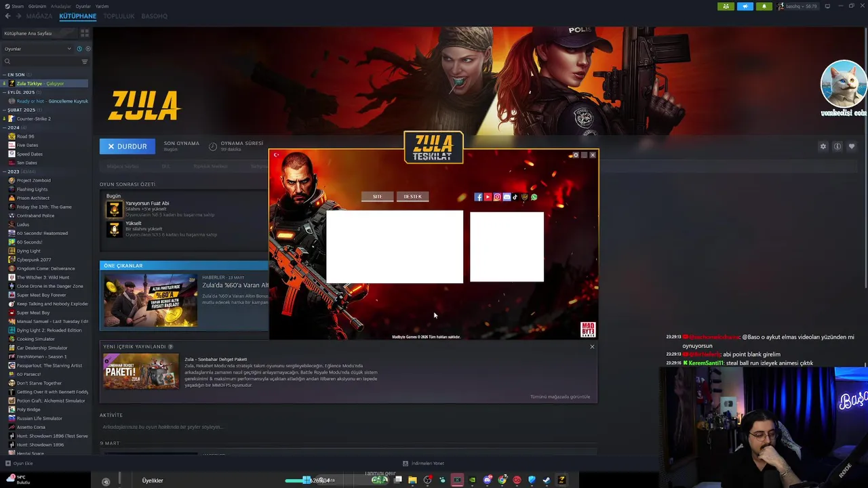The height and width of the screenshot is (488, 868).
Task: Open Sonbahar Dehşet Paketi thumbnail
Action: [x=141, y=371]
